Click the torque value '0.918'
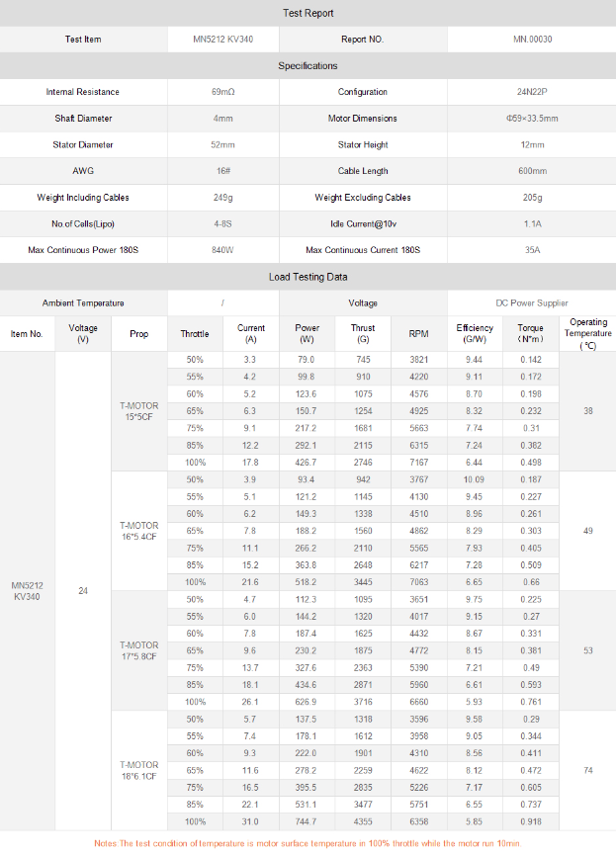This screenshot has width=616, height=856. (531, 821)
